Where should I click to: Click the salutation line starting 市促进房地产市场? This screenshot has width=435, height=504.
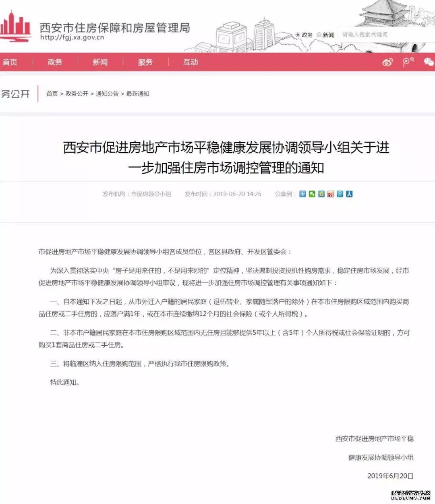(165, 252)
